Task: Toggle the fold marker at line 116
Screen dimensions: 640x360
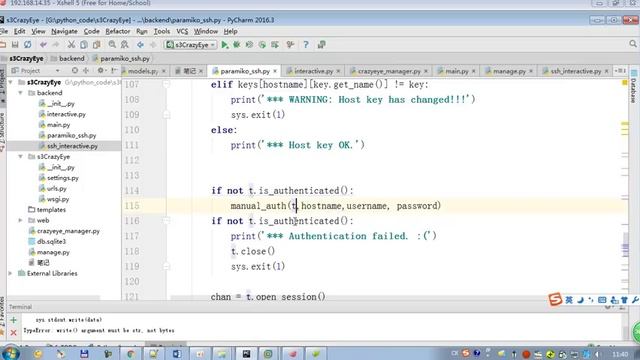Action: click(x=167, y=221)
